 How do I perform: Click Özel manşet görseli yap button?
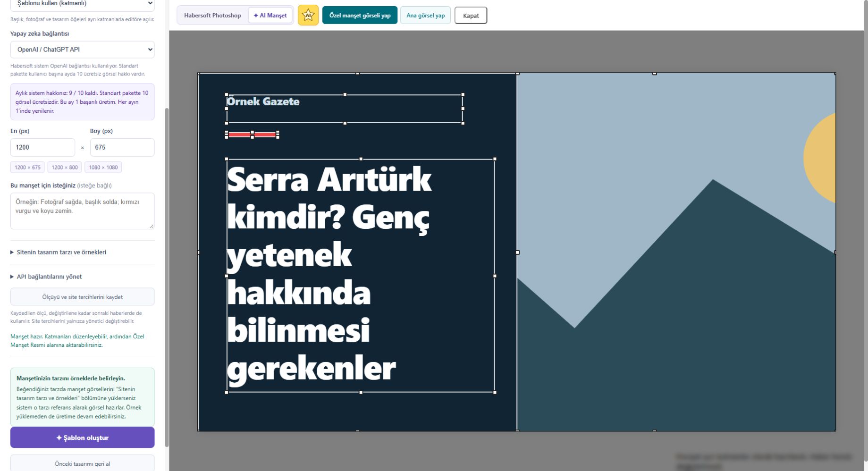coord(360,15)
